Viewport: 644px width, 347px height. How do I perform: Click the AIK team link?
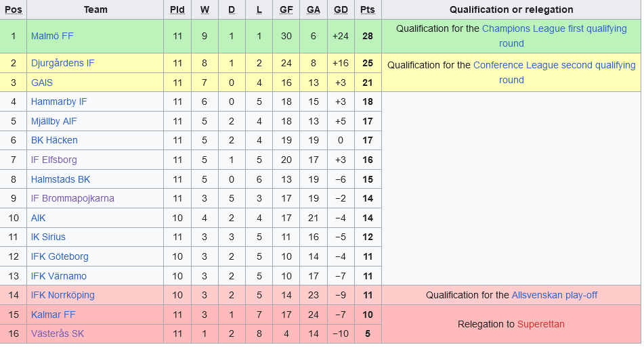[38, 218]
